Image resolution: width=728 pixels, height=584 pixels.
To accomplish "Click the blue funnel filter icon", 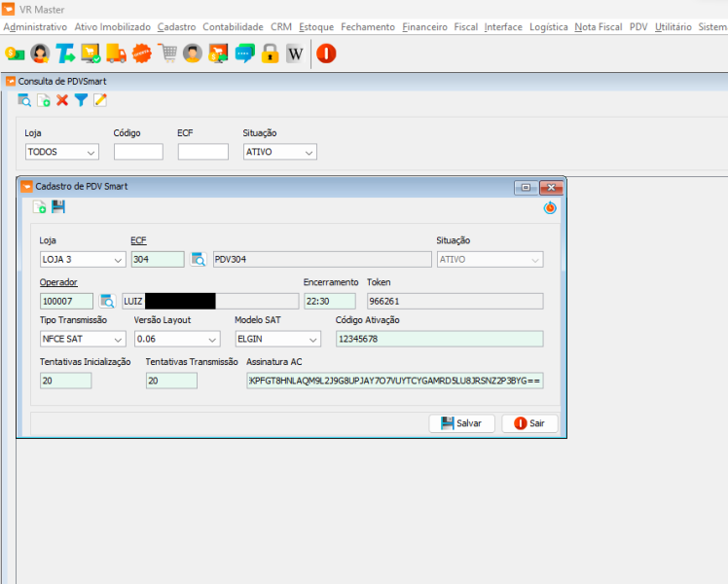I will click(x=81, y=100).
